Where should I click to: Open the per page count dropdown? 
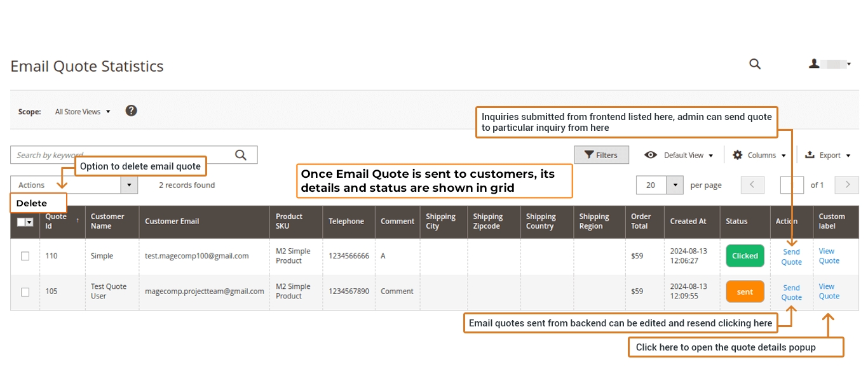674,185
